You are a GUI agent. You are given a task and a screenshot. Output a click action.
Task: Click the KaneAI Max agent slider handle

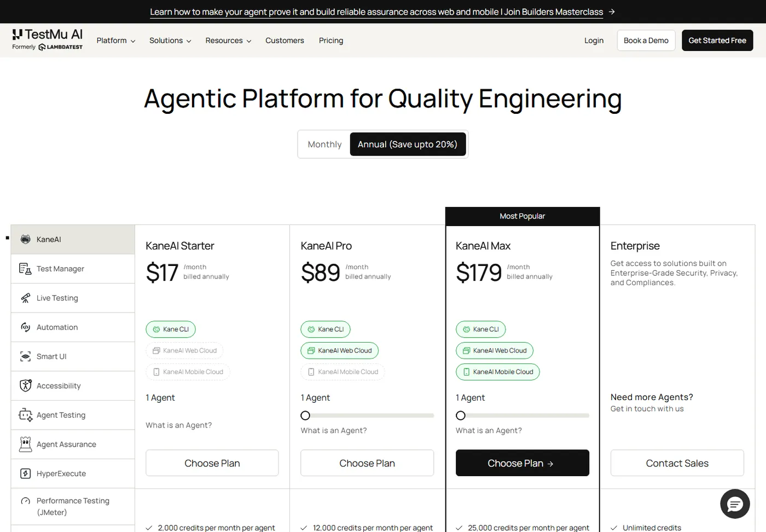click(x=461, y=415)
